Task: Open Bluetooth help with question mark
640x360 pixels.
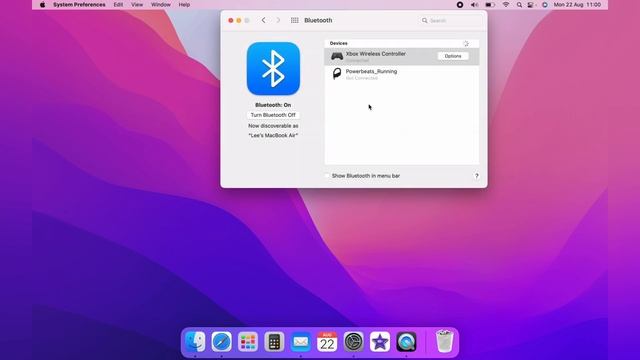Action: point(476,176)
